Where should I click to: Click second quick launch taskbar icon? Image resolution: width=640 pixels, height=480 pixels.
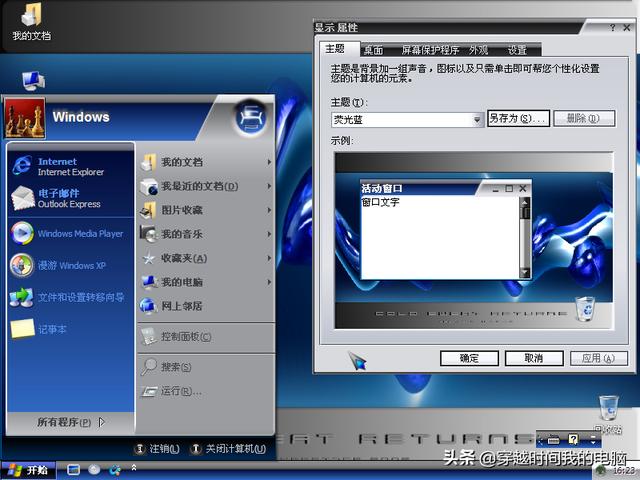point(94,470)
